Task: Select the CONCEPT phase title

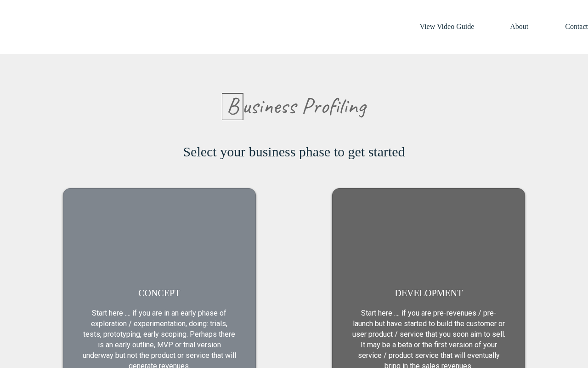Action: coord(159,293)
